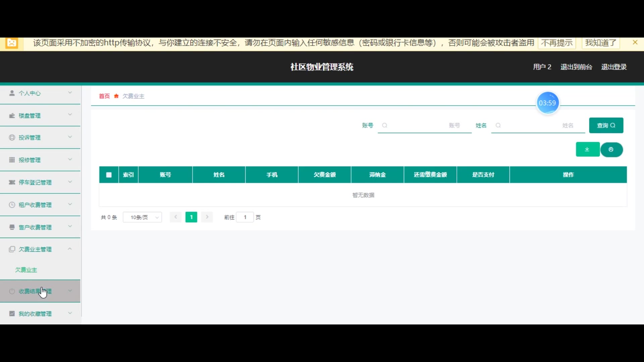Expand the 投诉管理 menu chevron
644x362 pixels.
(70, 137)
